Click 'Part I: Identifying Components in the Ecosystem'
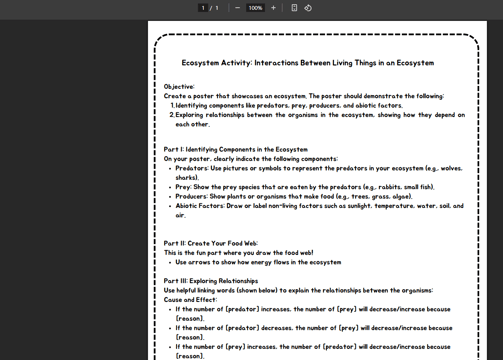Viewport: 503px width, 360px height. (x=236, y=149)
